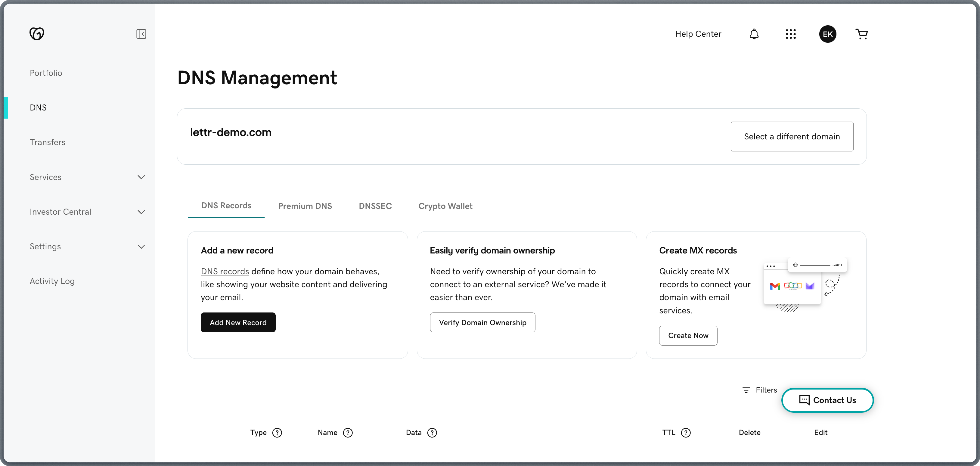The height and width of the screenshot is (466, 980).
Task: Open the Contact Us chat button
Action: pyautogui.click(x=827, y=400)
